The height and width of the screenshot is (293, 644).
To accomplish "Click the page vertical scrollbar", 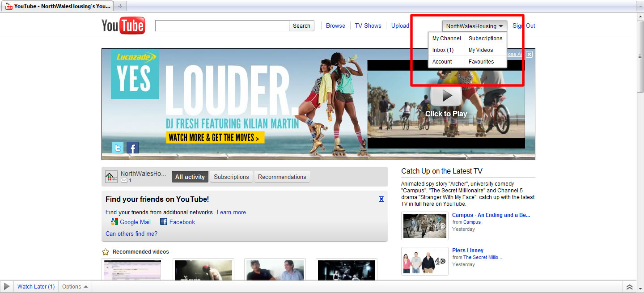I will [640, 56].
